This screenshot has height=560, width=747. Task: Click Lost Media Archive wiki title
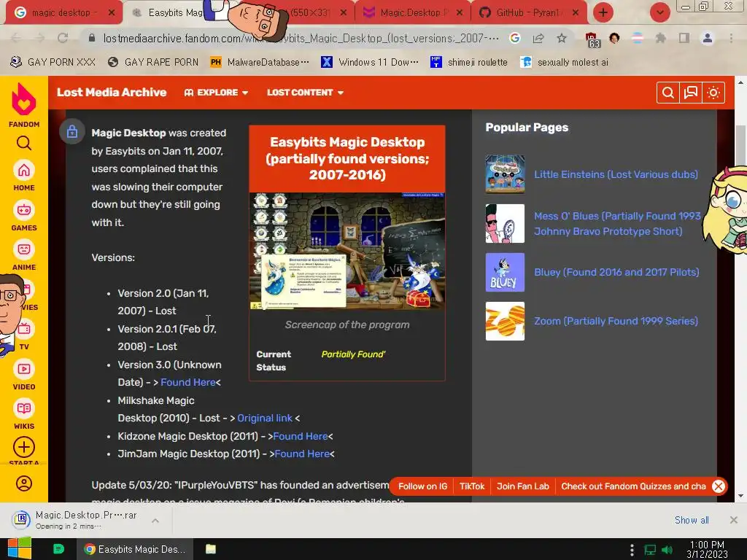coord(112,93)
